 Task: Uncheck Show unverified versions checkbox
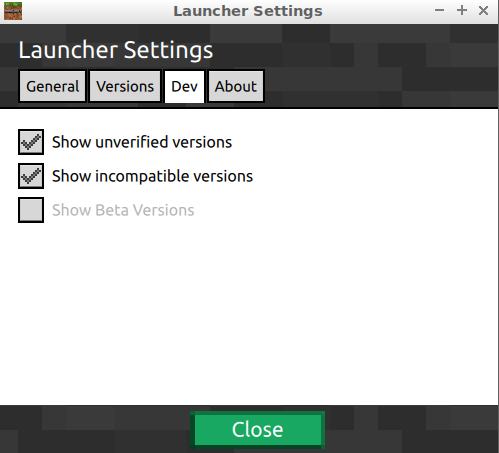click(31, 142)
